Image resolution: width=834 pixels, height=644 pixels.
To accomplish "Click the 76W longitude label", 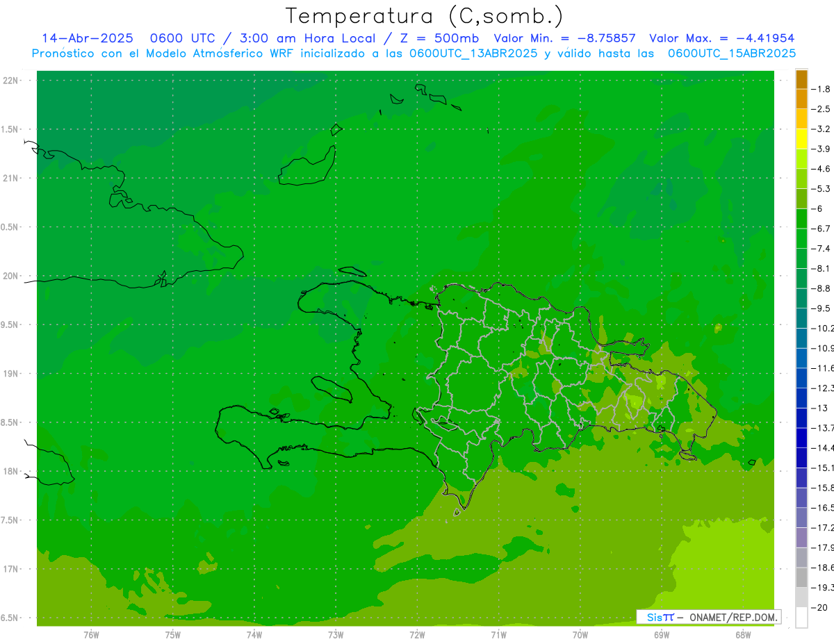I will pyautogui.click(x=91, y=635).
